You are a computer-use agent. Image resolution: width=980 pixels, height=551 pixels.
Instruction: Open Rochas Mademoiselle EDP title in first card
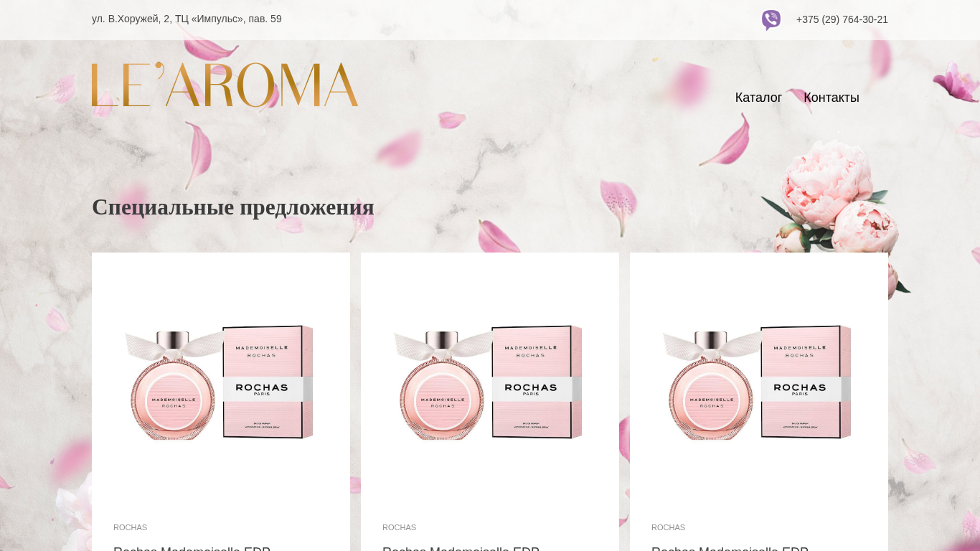pos(192,548)
